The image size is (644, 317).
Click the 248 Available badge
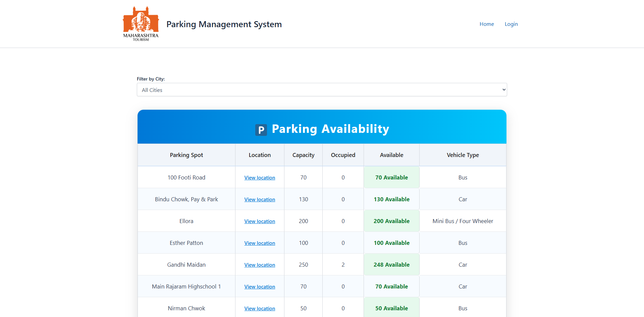(391, 265)
